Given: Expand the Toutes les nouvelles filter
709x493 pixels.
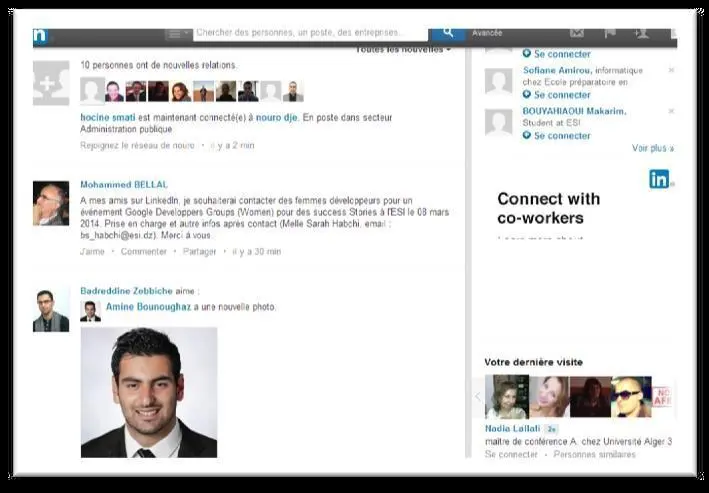Looking at the screenshot, I should [x=403, y=49].
